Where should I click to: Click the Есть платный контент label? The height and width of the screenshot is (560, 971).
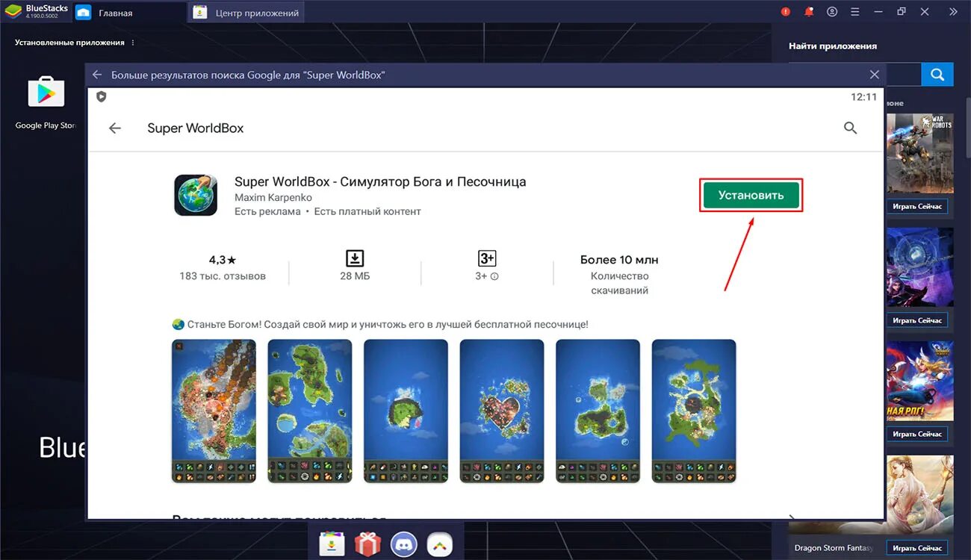click(x=367, y=211)
